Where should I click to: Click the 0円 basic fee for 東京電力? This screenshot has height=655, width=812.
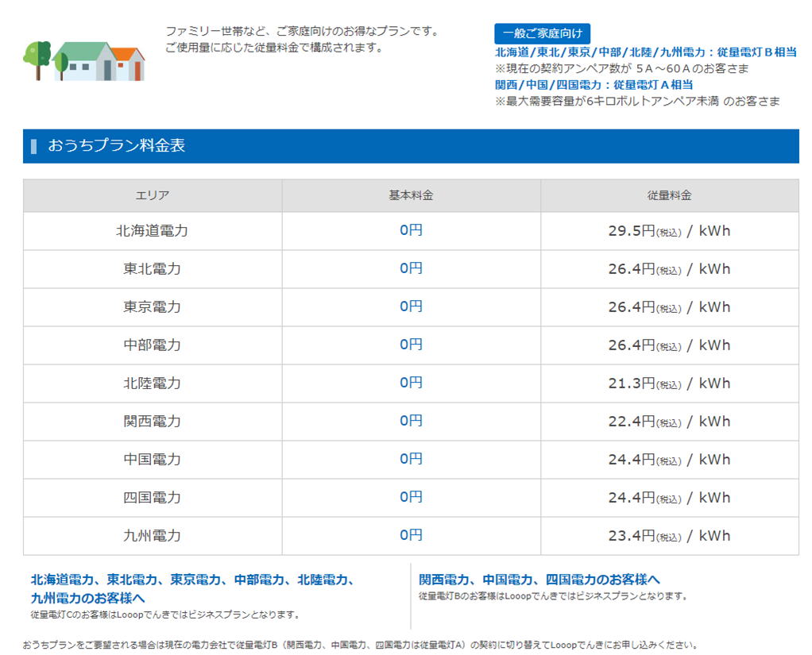412,306
